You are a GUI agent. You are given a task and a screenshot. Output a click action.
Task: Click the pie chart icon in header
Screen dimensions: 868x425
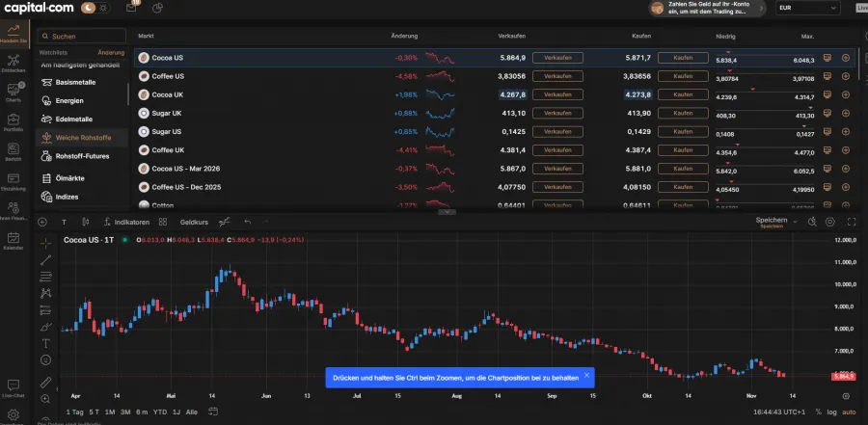157,8
